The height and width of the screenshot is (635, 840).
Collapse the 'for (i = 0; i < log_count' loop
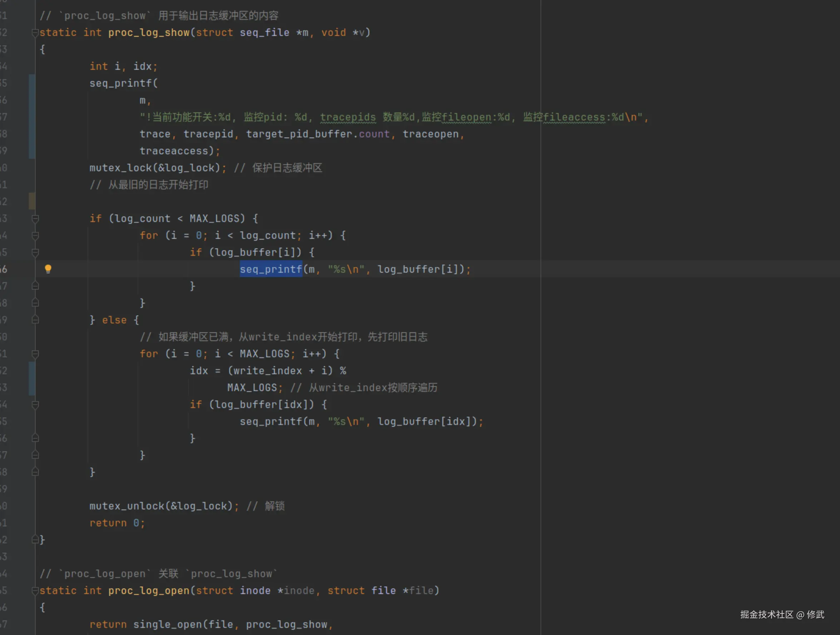point(35,235)
